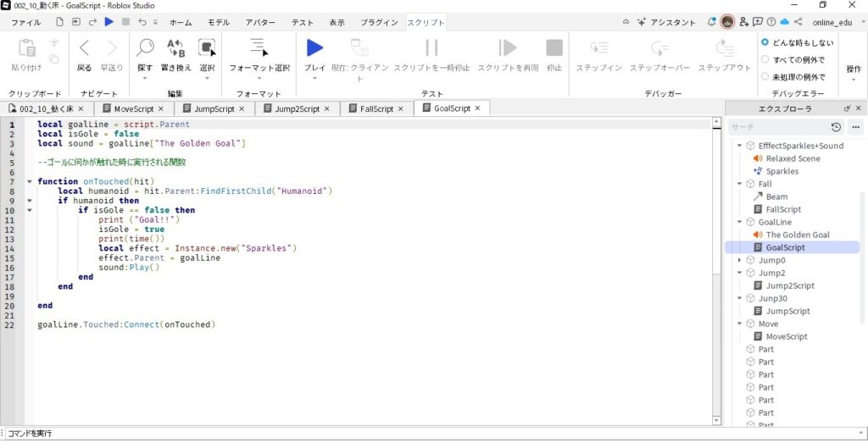868x443 pixels.
Task: Open the Model (モデル) ribbon tab
Action: click(219, 22)
